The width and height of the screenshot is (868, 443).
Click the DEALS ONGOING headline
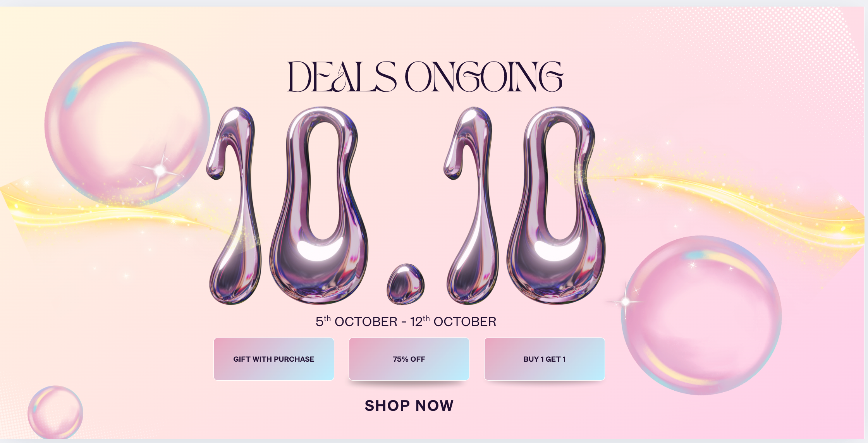pyautogui.click(x=425, y=77)
